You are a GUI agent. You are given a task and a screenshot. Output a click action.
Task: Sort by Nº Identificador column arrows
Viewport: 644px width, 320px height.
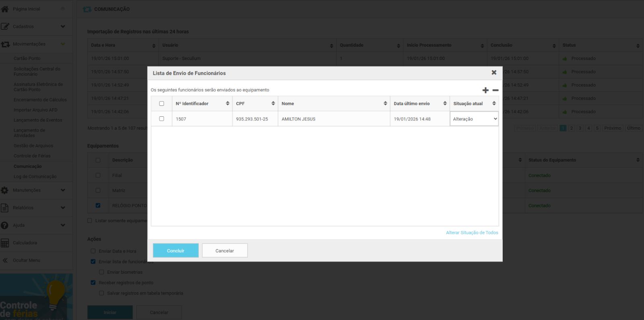pyautogui.click(x=227, y=103)
